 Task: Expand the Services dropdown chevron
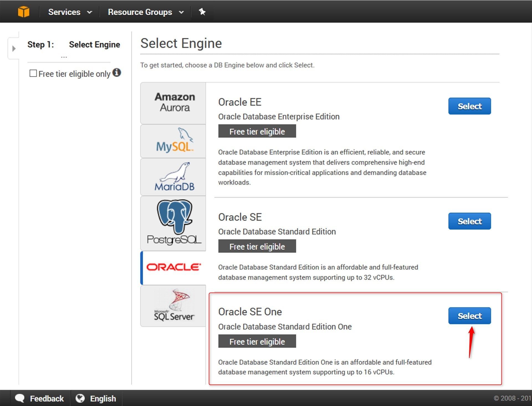(x=89, y=12)
